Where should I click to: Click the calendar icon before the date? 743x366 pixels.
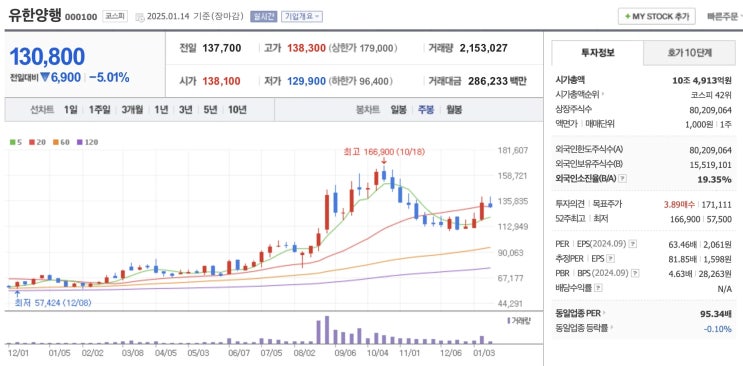(140, 17)
